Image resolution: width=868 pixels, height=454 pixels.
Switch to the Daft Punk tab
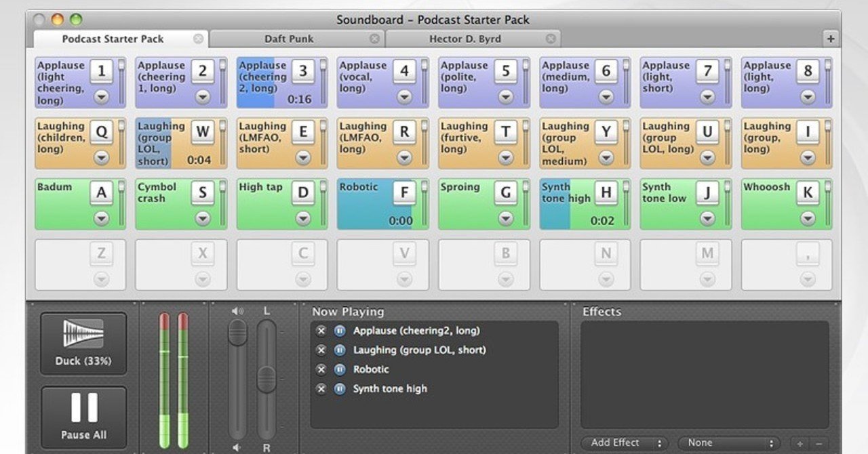pyautogui.click(x=289, y=39)
